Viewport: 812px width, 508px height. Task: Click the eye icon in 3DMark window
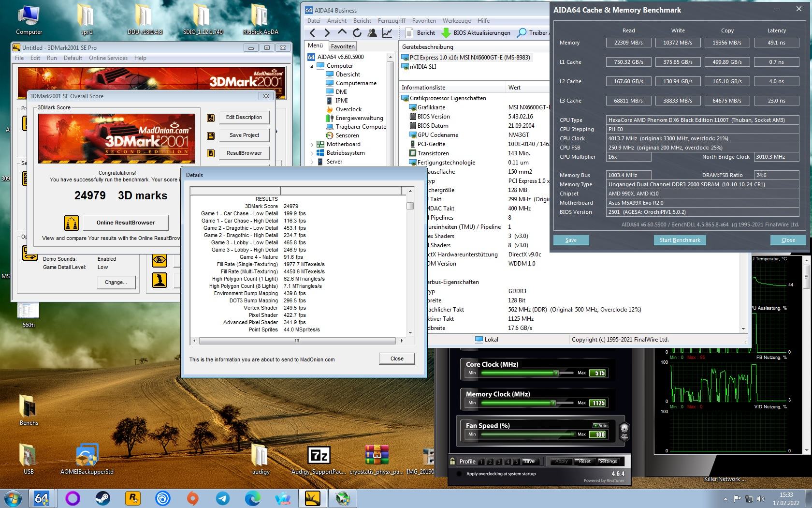(x=159, y=260)
